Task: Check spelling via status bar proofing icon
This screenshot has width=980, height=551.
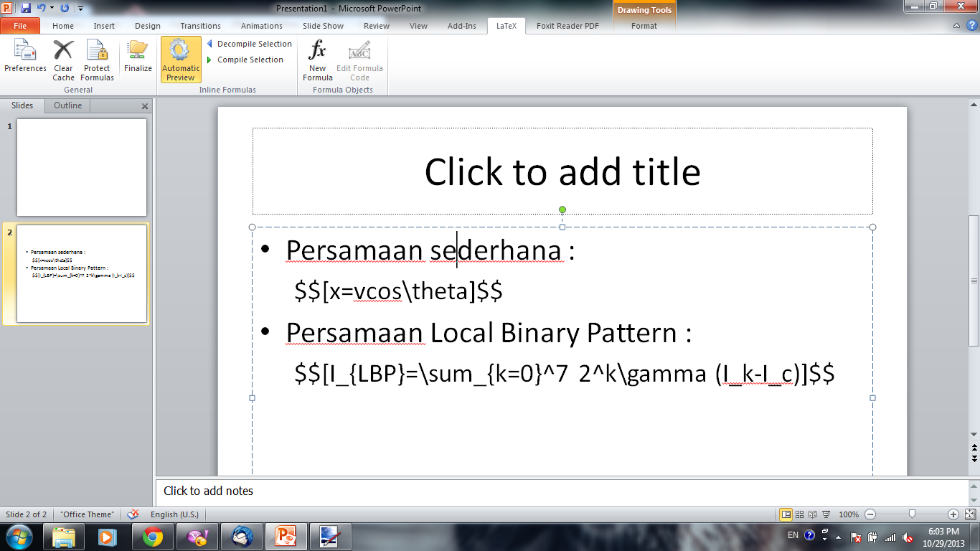Action: (x=133, y=514)
